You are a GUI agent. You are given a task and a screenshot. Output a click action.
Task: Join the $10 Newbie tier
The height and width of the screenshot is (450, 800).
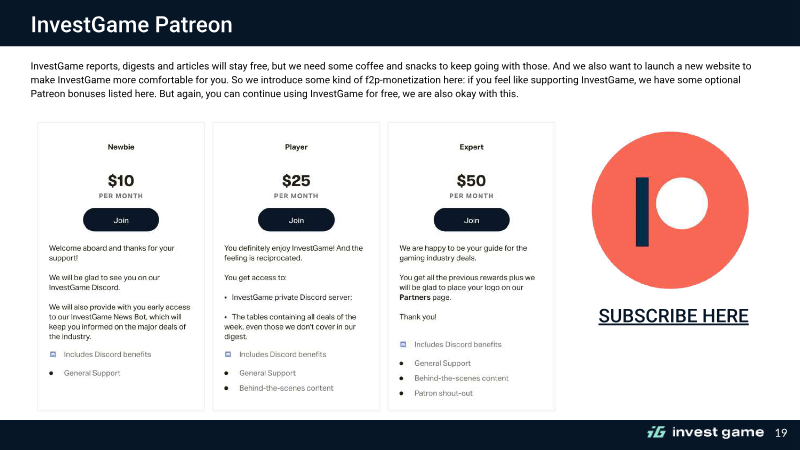coord(121,220)
